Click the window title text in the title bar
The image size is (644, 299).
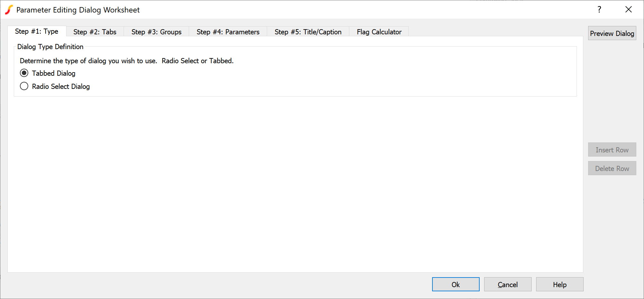coord(78,10)
